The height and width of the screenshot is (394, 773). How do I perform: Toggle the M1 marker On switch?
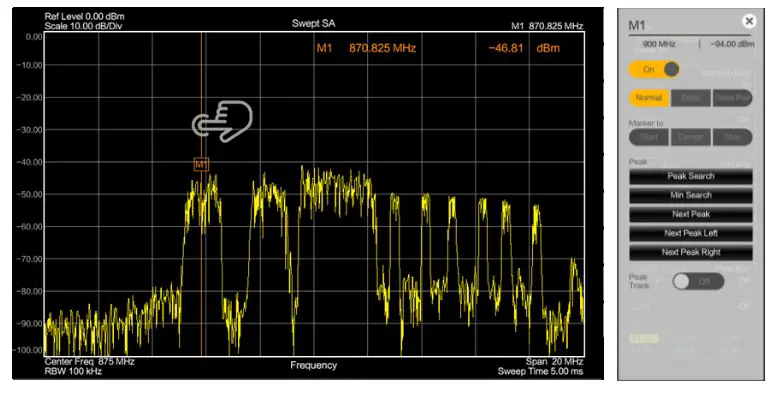654,70
